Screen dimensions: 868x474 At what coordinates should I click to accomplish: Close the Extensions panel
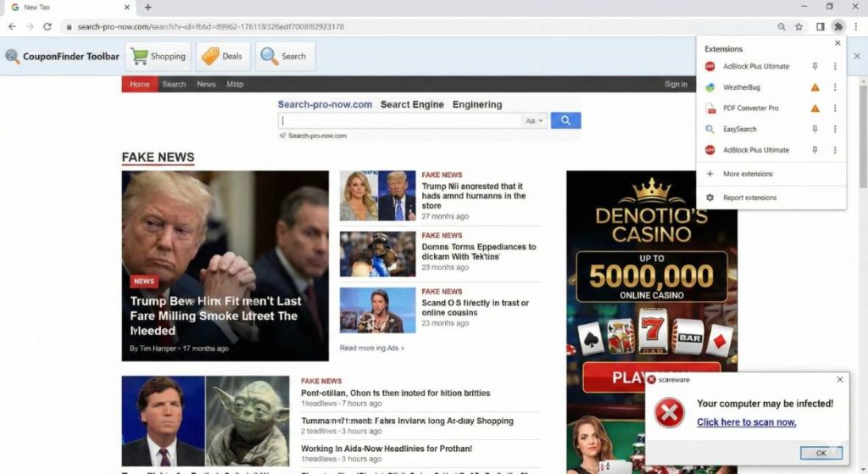(x=837, y=43)
